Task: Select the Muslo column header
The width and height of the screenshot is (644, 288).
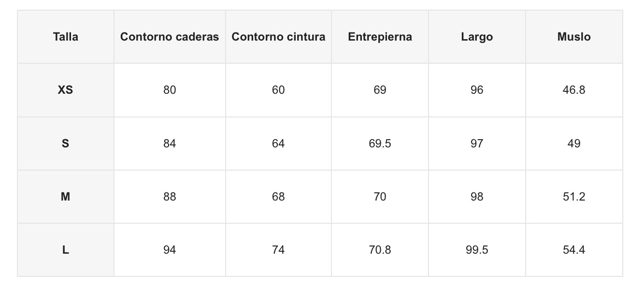Action: [574, 37]
